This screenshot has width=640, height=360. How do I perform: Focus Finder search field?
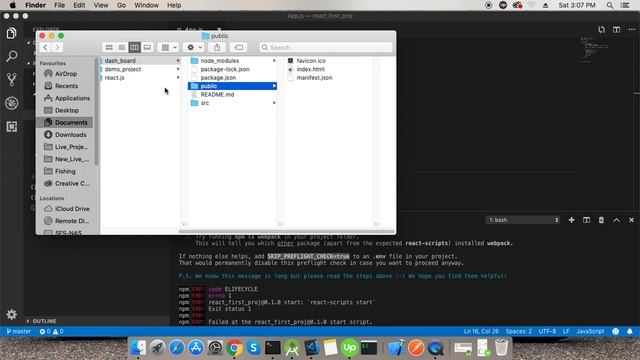coord(326,47)
